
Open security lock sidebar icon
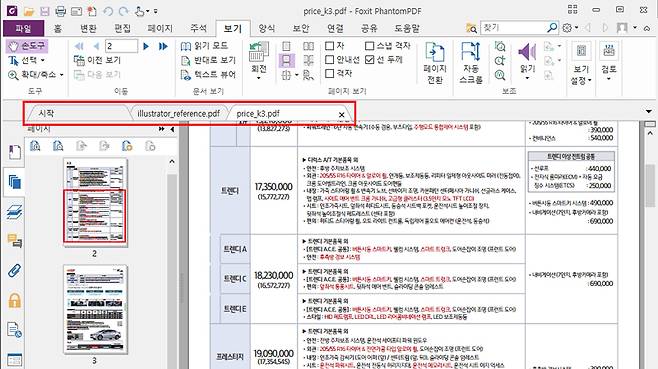(x=14, y=301)
